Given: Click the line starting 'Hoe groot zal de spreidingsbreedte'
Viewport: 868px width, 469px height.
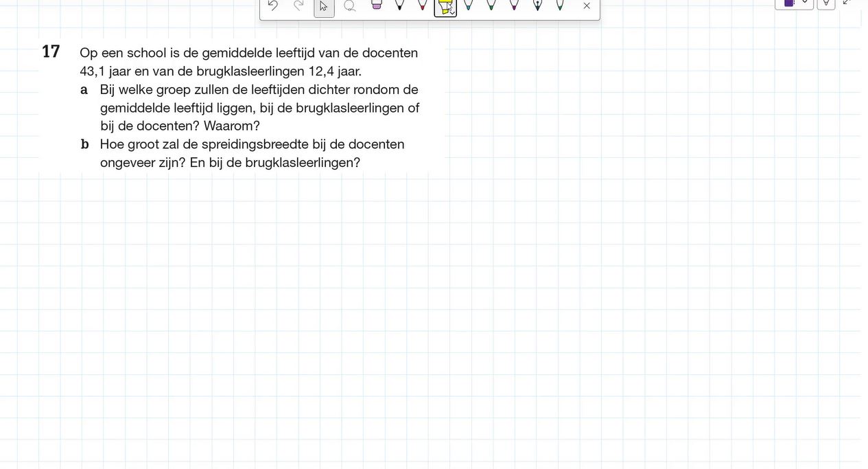Looking at the screenshot, I should [x=252, y=144].
